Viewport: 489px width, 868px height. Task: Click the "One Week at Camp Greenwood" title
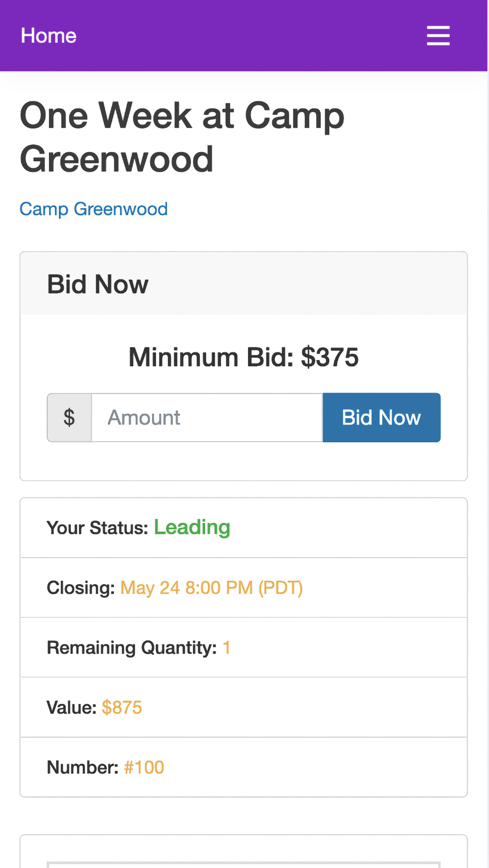(182, 137)
